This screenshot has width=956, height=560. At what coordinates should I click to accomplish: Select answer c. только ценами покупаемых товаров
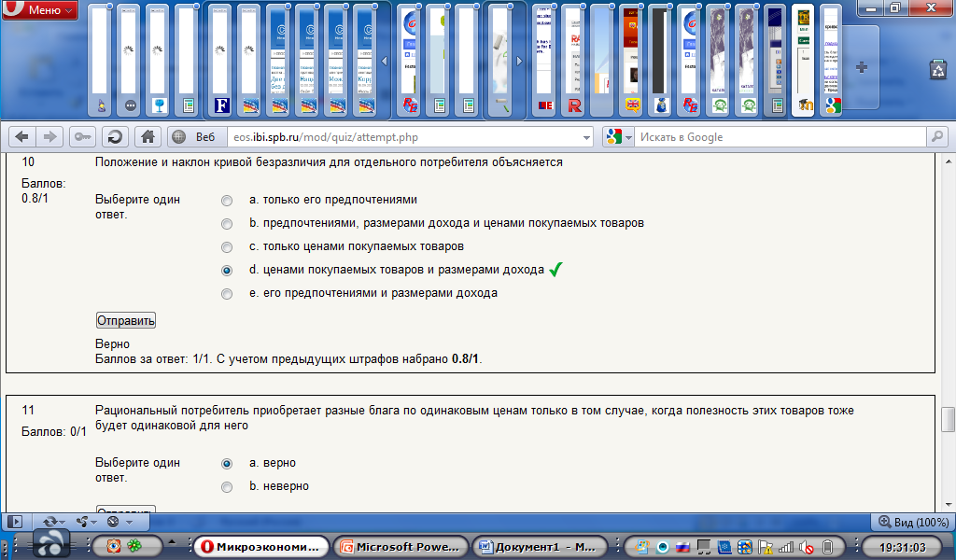[227, 246]
